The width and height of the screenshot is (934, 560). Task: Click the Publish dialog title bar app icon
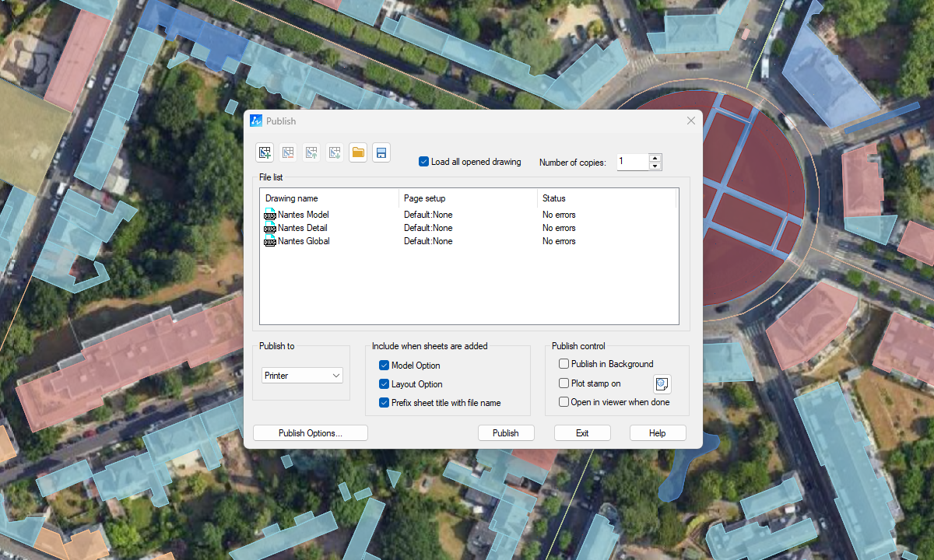[256, 121]
